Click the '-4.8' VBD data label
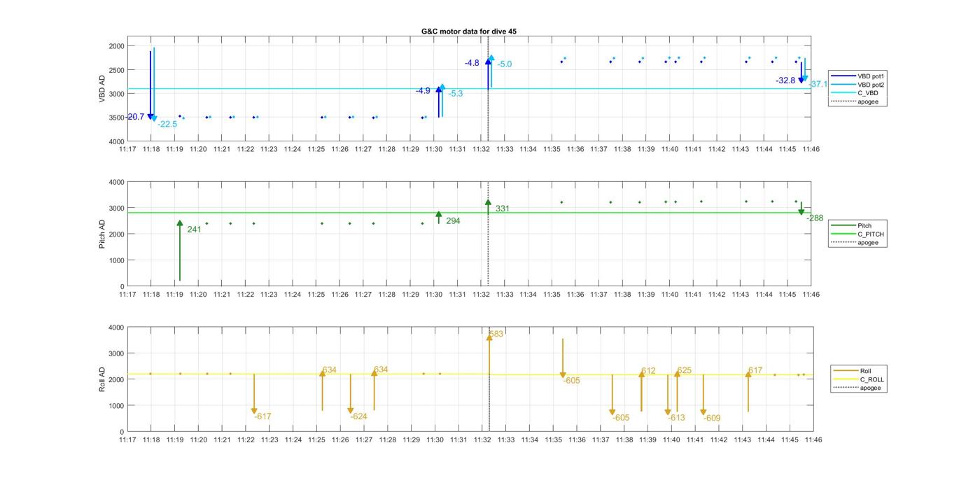Viewport: 980px width, 485px height. (x=472, y=63)
